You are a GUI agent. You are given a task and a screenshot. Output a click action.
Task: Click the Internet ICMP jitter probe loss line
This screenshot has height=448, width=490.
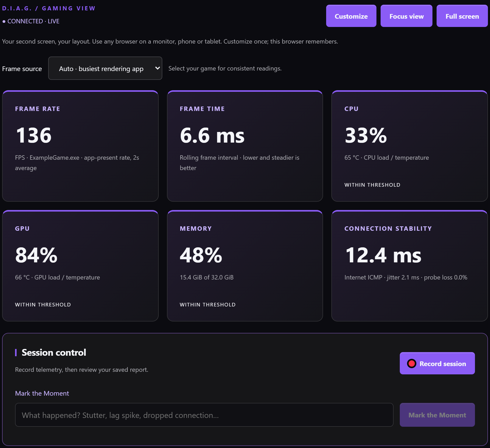[x=406, y=277]
